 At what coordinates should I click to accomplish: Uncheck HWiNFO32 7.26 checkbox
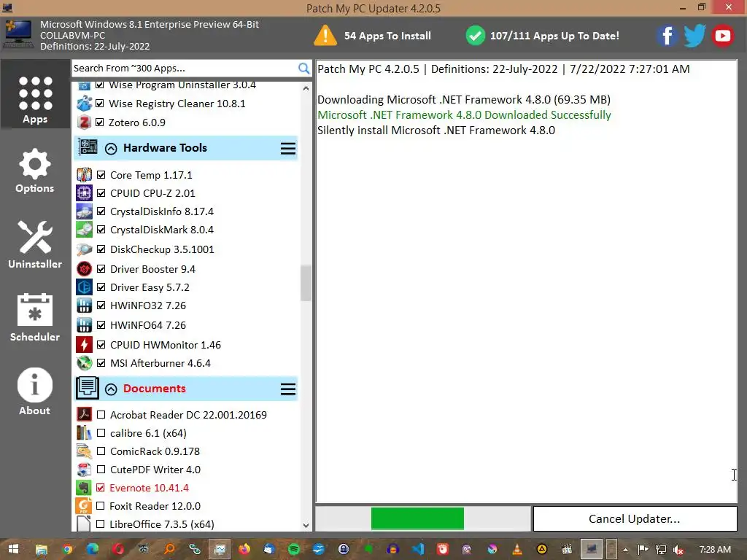101,306
